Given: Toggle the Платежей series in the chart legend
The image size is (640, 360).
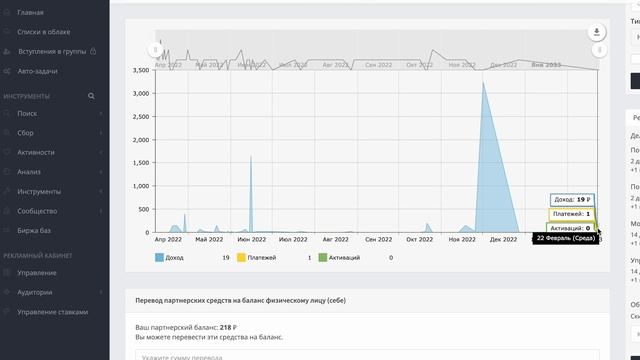Looking at the screenshot, I should 257,258.
